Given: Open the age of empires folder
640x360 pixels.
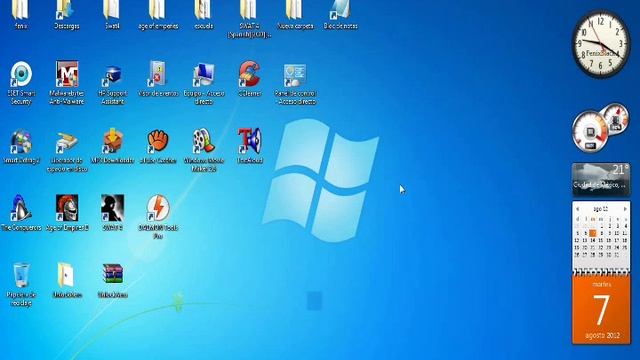Looking at the screenshot, I should [x=158, y=14].
